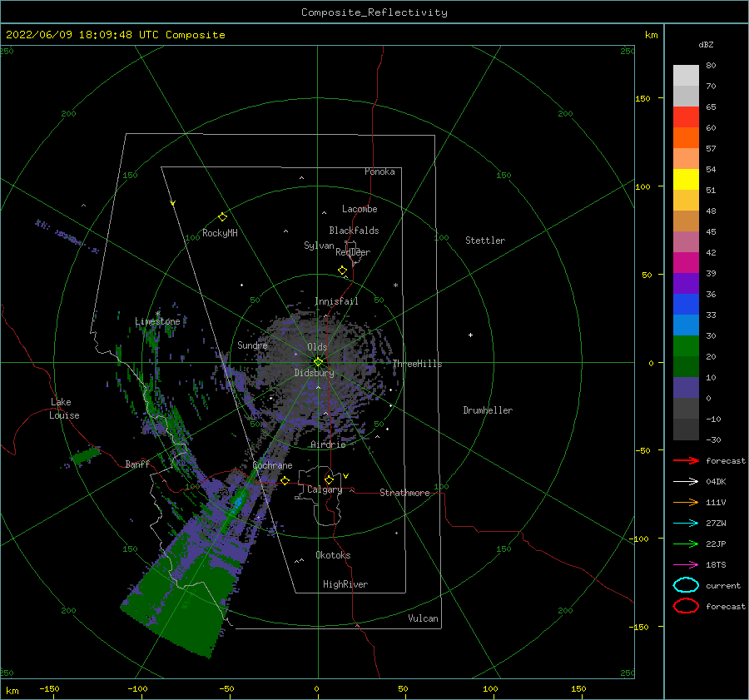
Task: Click the Okotoks town label
Action: 333,555
